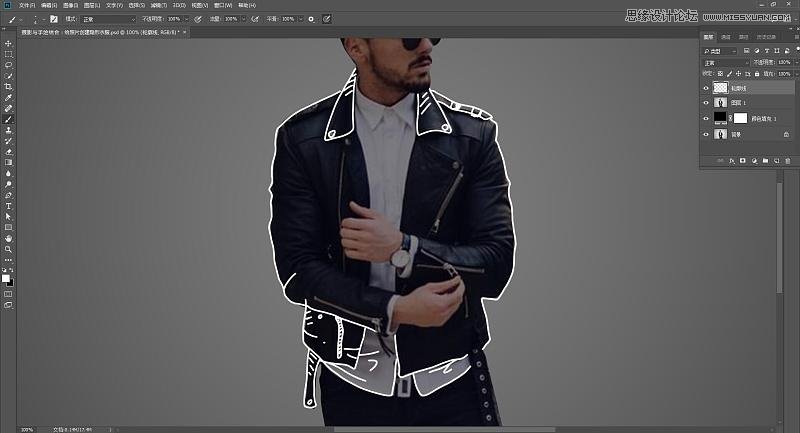Image resolution: width=800 pixels, height=433 pixels.
Task: Select the Brush tool in toolbox
Action: pyautogui.click(x=8, y=119)
